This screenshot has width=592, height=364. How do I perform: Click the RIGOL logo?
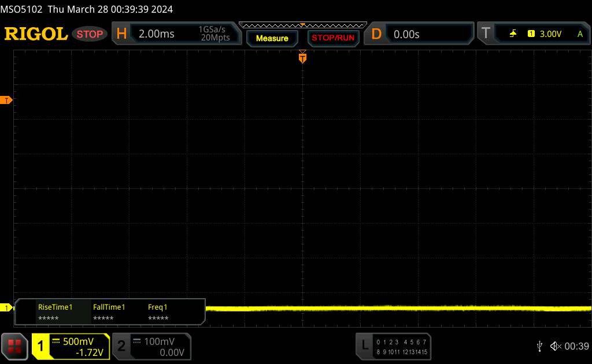36,34
